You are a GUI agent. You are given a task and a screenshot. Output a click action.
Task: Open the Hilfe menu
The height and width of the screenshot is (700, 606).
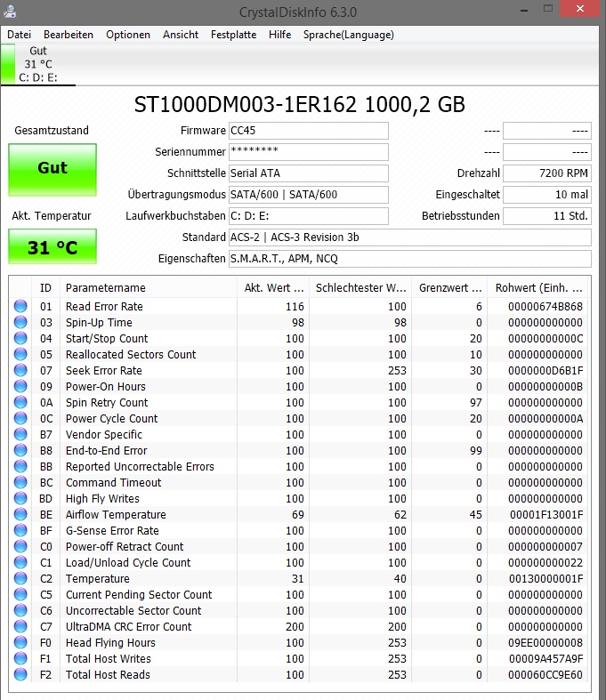(x=280, y=35)
